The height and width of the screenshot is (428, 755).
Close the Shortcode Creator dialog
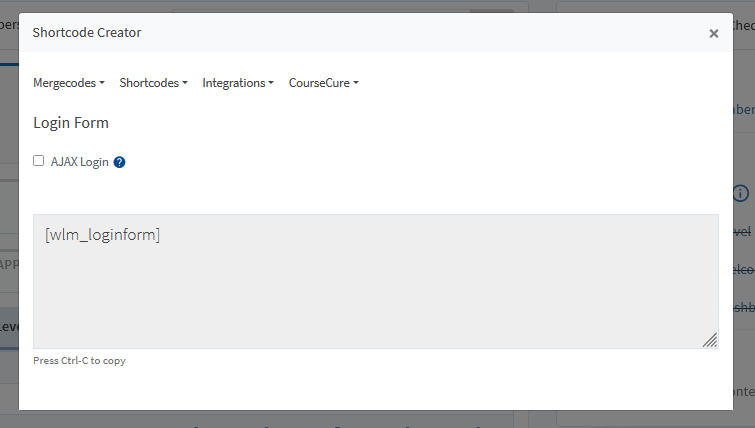(714, 33)
